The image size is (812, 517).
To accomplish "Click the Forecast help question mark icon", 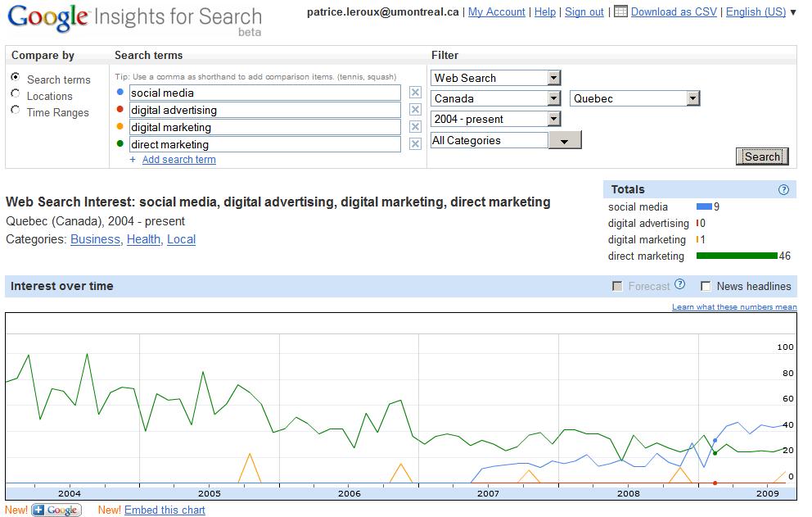I will [680, 284].
